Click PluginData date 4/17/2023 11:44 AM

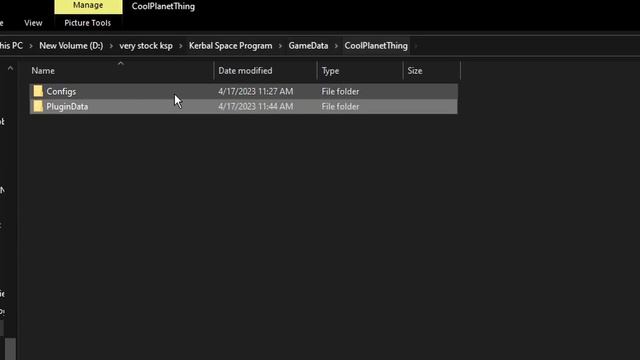pos(256,107)
